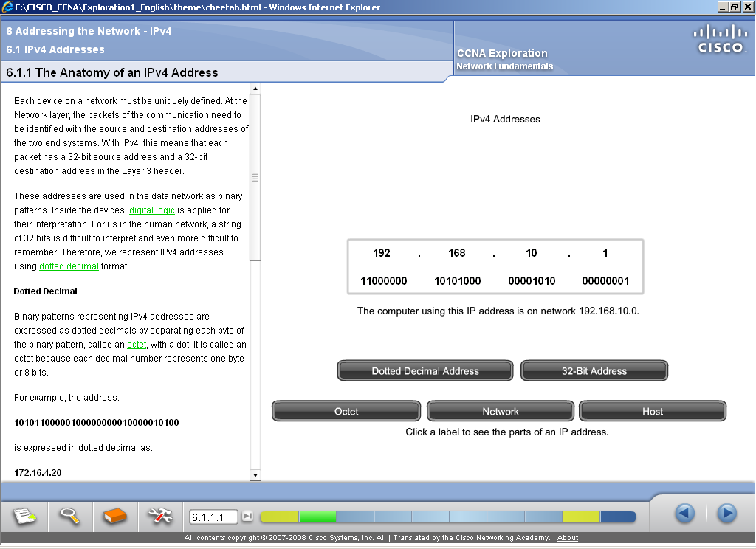Image resolution: width=756 pixels, height=549 pixels.
Task: Jump to last dark blue progress segment
Action: tap(618, 517)
